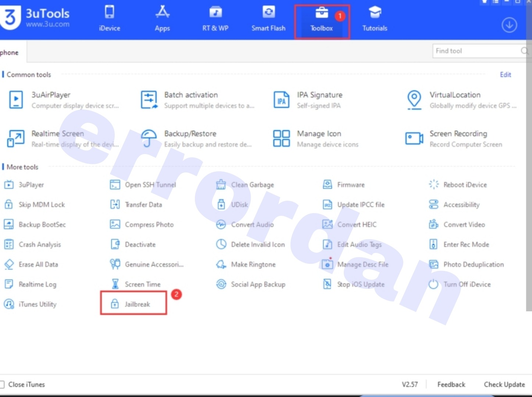Click the V2.57 version text
532x397 pixels.
click(410, 385)
